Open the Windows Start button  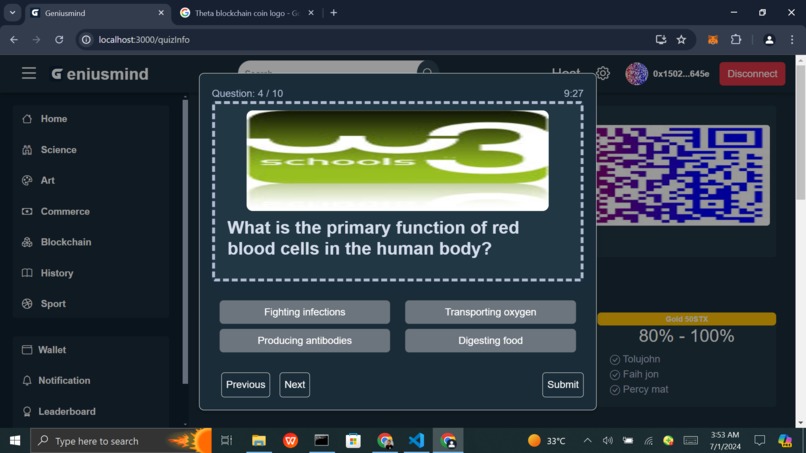15,441
